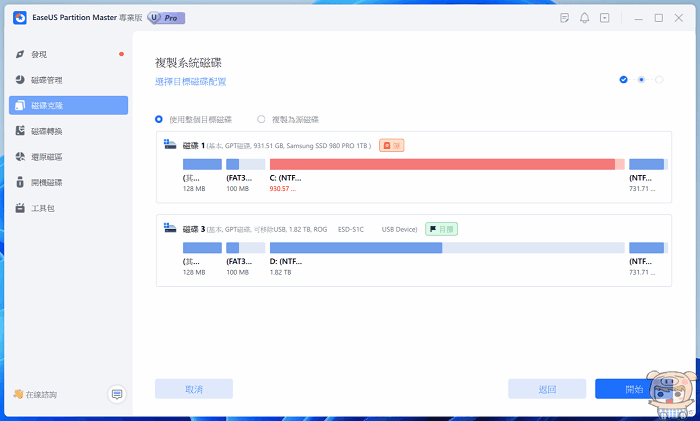Click the target flag tag on Disk 3
Viewport: 700px width, 421px height.
tap(441, 229)
